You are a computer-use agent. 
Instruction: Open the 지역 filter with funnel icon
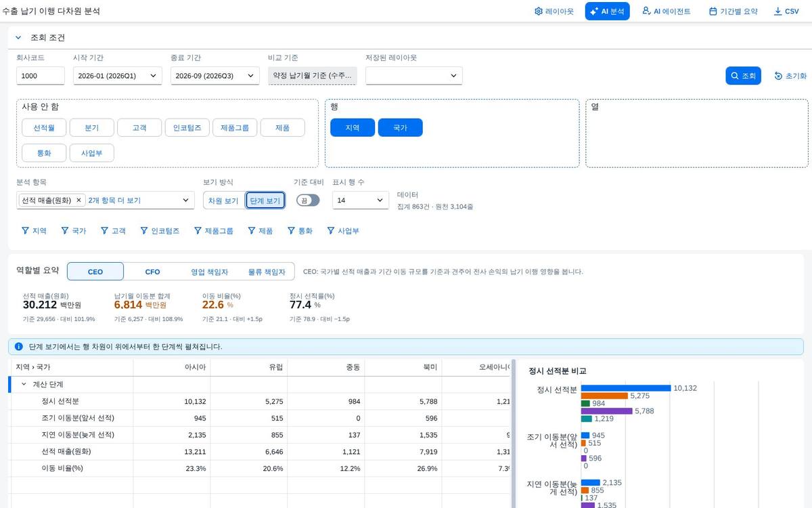pos(34,231)
